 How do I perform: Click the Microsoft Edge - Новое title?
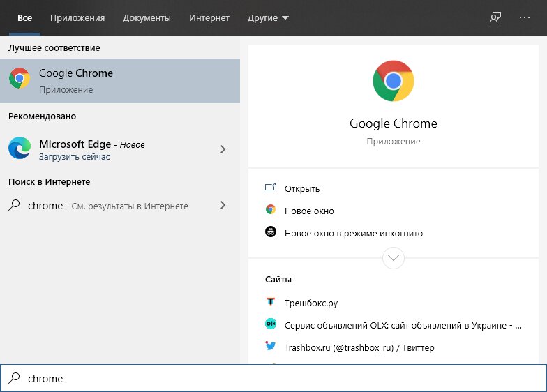point(92,144)
